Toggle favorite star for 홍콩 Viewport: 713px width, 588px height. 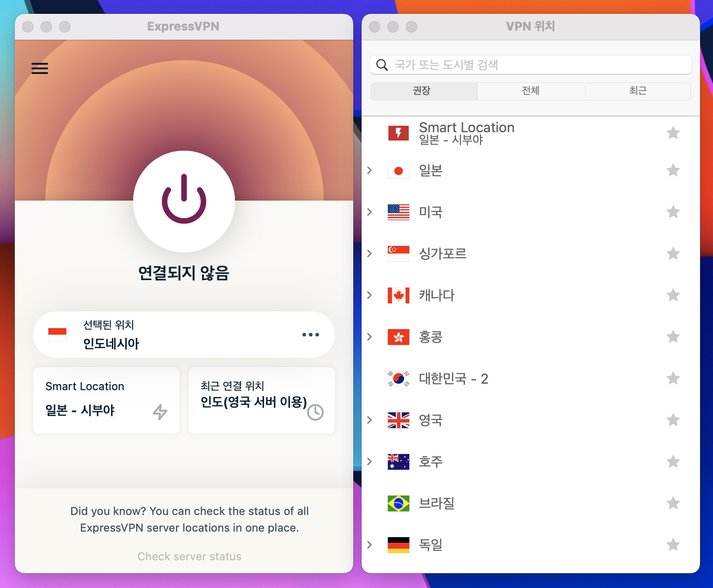[x=673, y=337]
